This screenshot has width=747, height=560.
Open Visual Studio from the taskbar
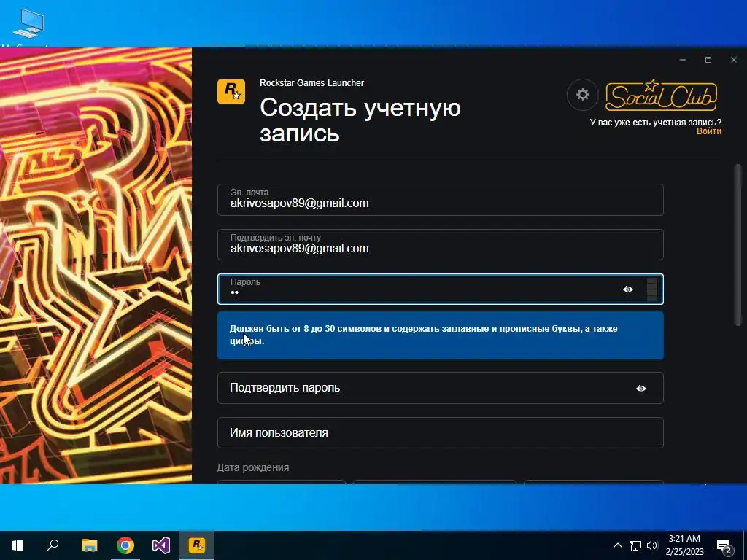(x=161, y=545)
